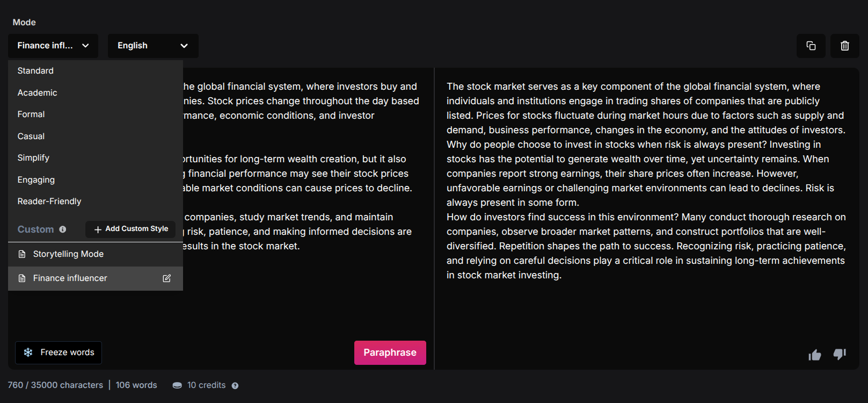Open the English language dropdown
The height and width of the screenshot is (403, 868).
[153, 46]
